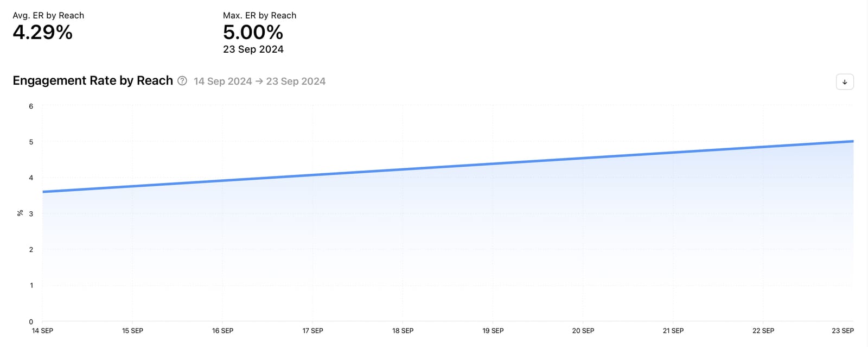
Task: Open the end date 23 Sep 2024
Action: point(295,81)
